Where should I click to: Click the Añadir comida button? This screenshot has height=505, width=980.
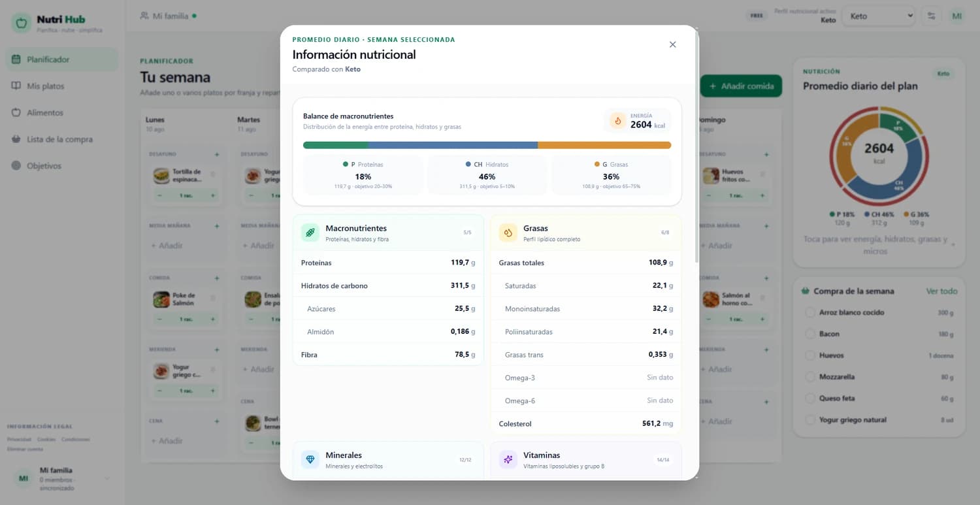tap(741, 86)
